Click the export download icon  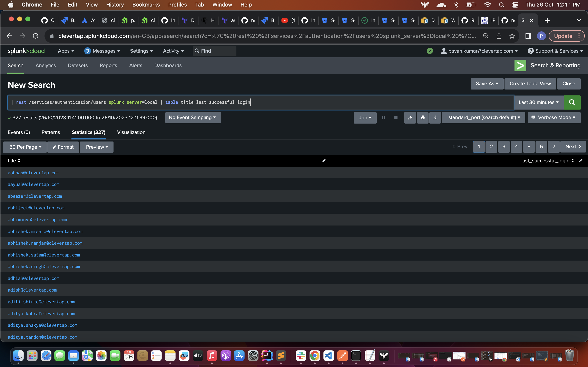point(435,118)
